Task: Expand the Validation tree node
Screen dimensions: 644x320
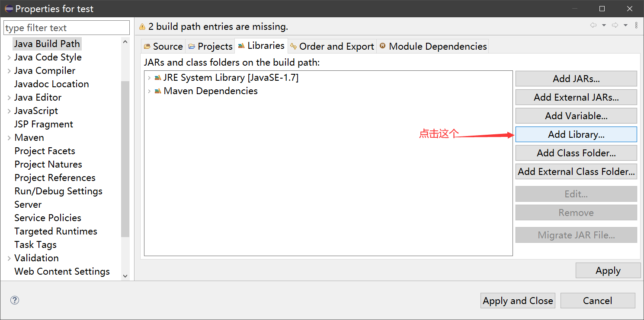Action: [x=9, y=258]
